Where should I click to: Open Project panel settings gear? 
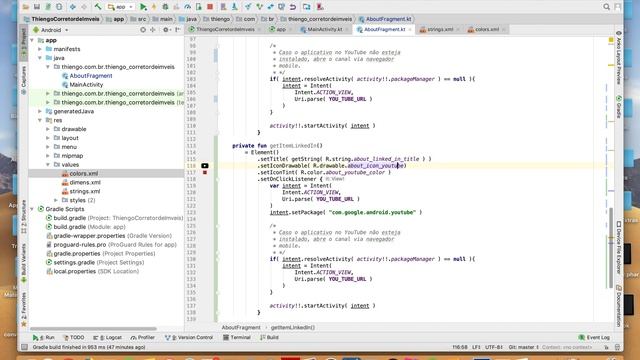[x=166, y=30]
